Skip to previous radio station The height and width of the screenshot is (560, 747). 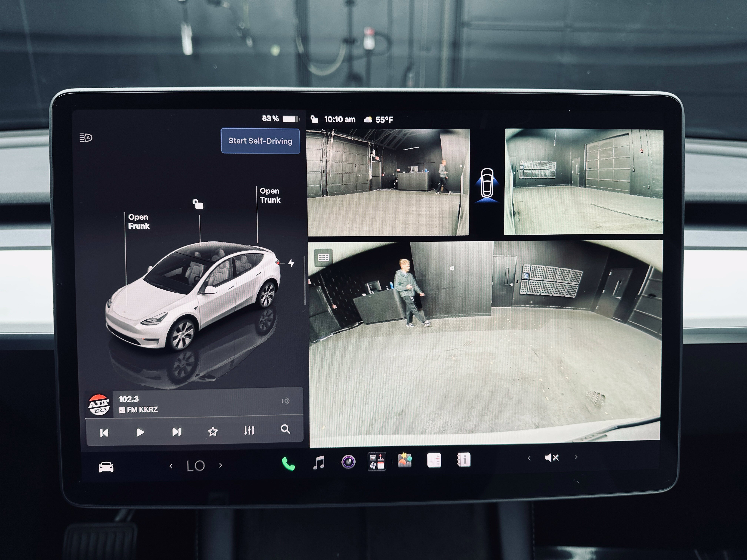point(104,433)
